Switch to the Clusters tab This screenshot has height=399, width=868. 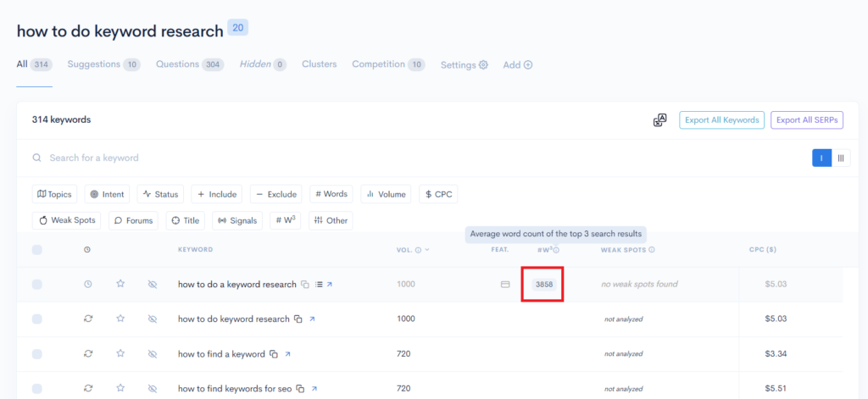(320, 64)
